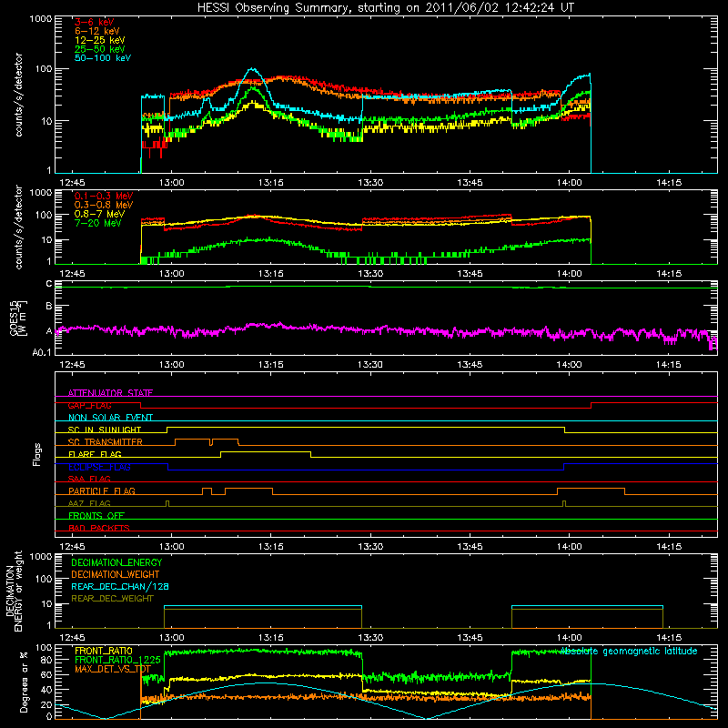
Task: Select the PARTICLE_FLAG label
Action: tap(102, 490)
